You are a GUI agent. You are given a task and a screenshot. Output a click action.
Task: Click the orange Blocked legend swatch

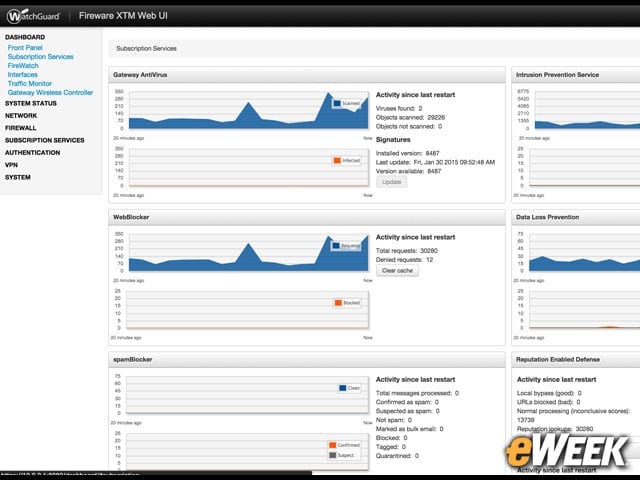338,303
